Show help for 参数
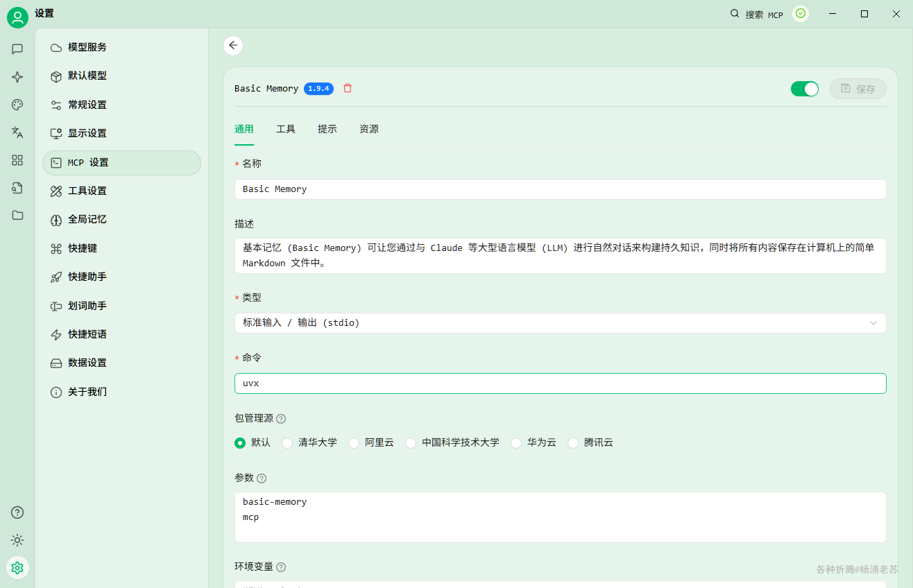Viewport: 913px width, 588px height. pos(262,478)
